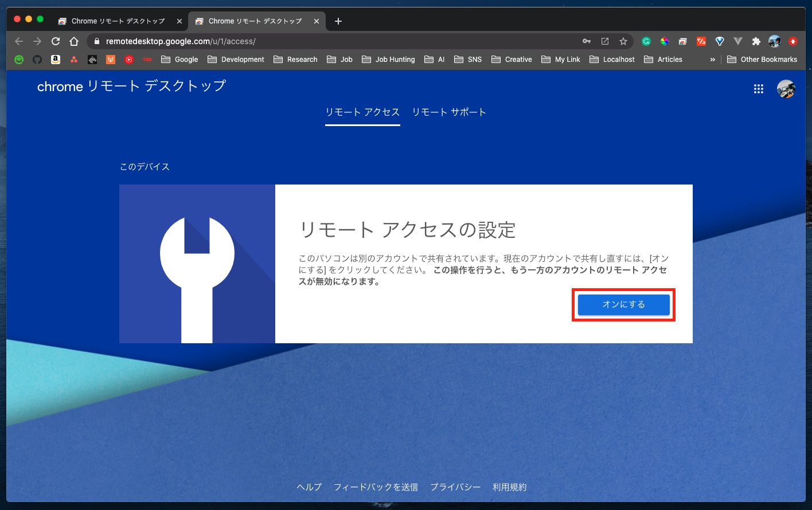Open saved passwords key icon
Image resolution: width=812 pixels, height=510 pixels.
tap(587, 41)
